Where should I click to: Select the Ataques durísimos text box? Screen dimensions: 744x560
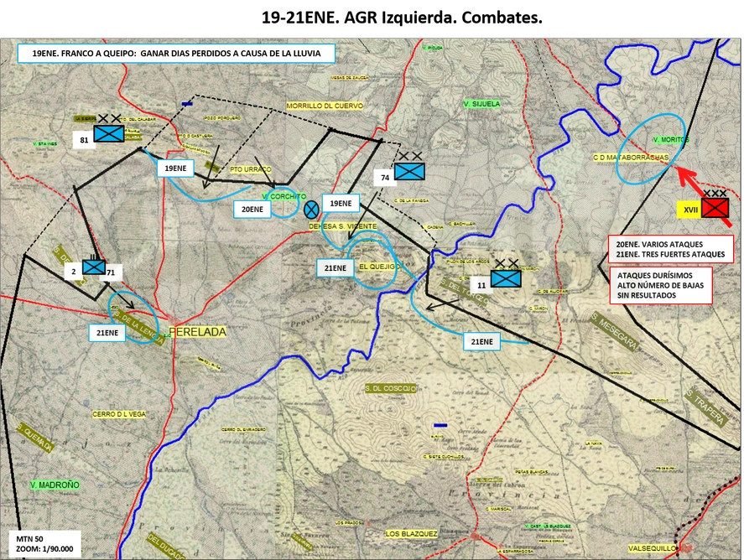661,285
